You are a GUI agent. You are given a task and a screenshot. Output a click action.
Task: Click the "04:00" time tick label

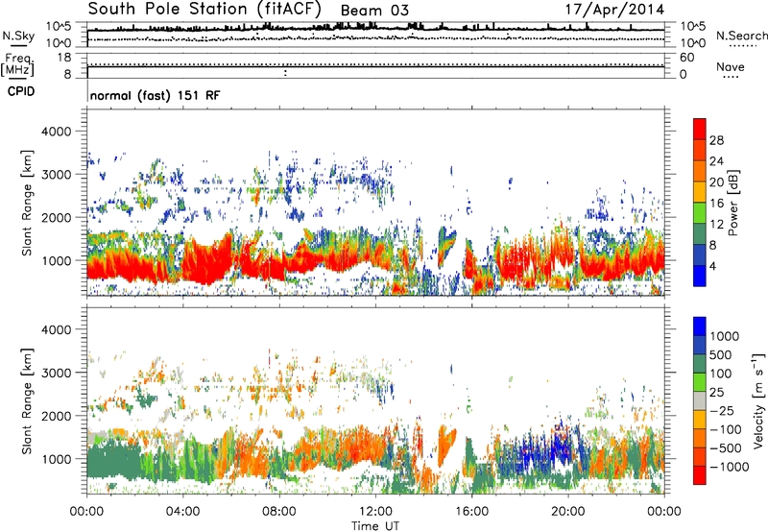[x=182, y=512]
